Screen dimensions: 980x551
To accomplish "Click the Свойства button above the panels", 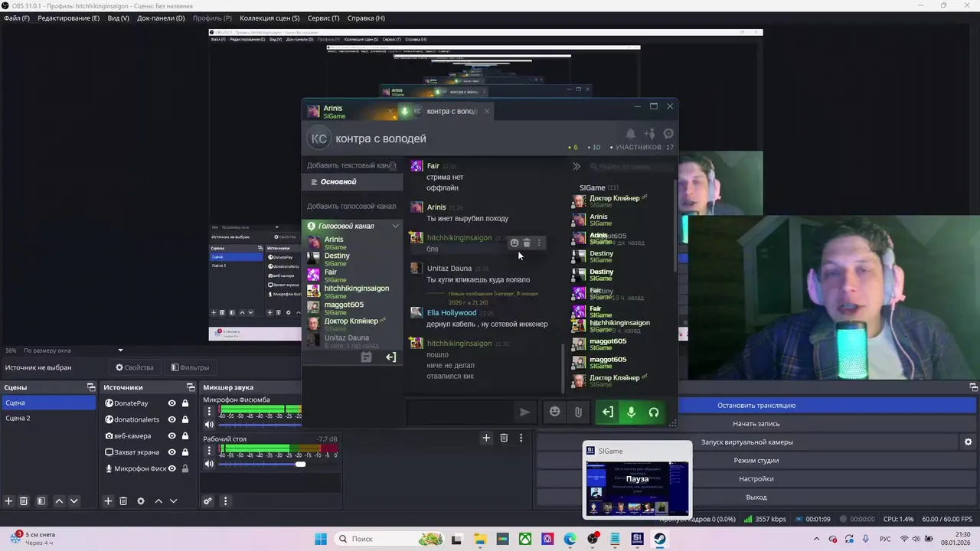I will click(134, 367).
